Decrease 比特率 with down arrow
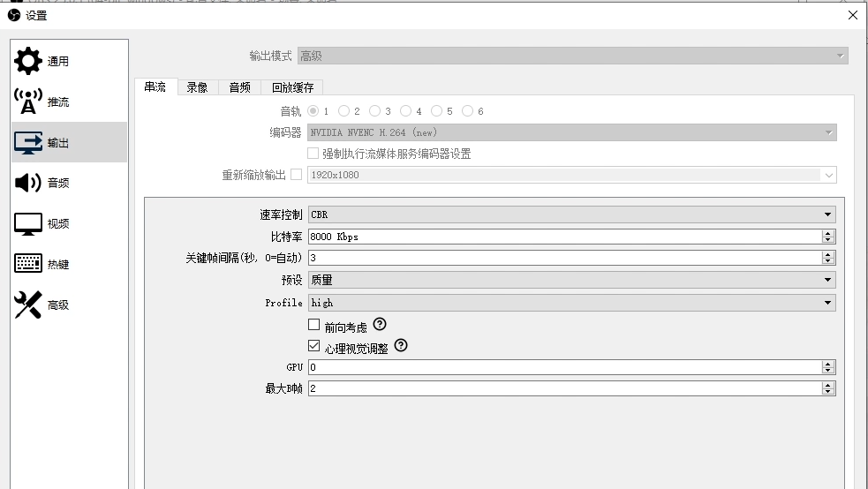This screenshot has width=868, height=489. tap(828, 240)
